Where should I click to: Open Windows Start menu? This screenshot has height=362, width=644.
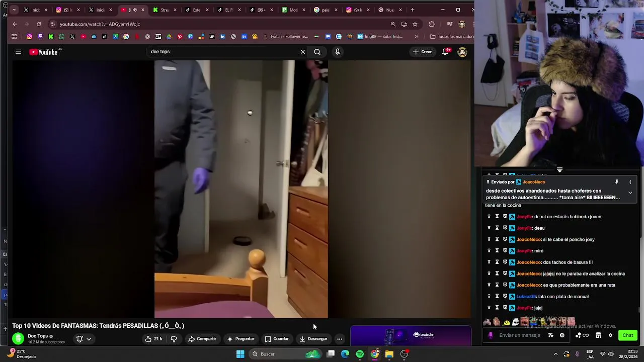[240, 354]
